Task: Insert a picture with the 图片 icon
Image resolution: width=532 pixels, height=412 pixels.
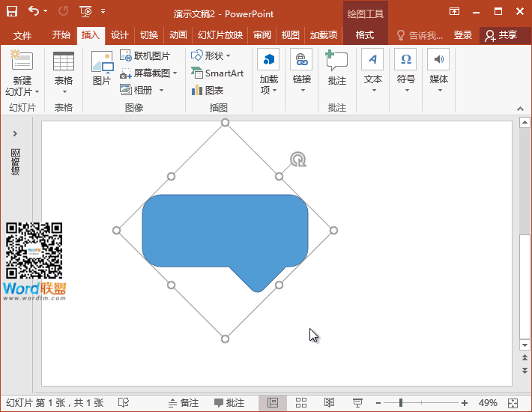Action: (102, 67)
